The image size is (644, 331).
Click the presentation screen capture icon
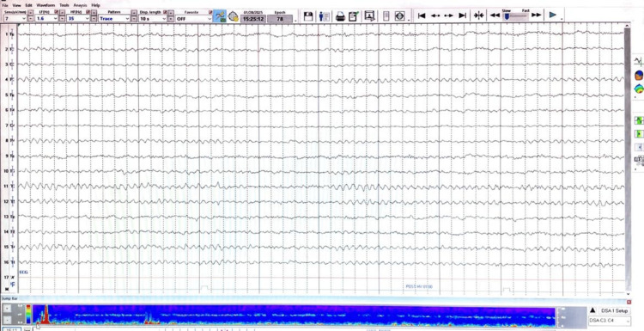click(x=369, y=16)
